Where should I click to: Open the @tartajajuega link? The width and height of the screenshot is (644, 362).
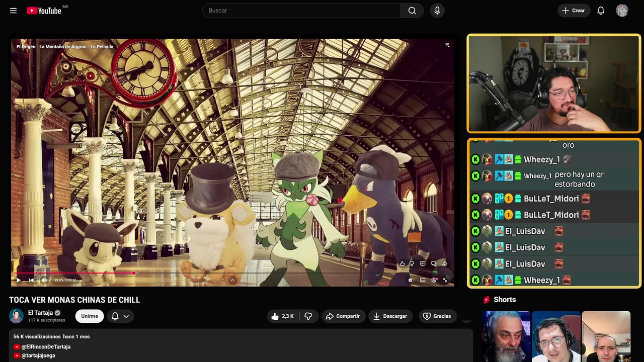[x=38, y=355]
